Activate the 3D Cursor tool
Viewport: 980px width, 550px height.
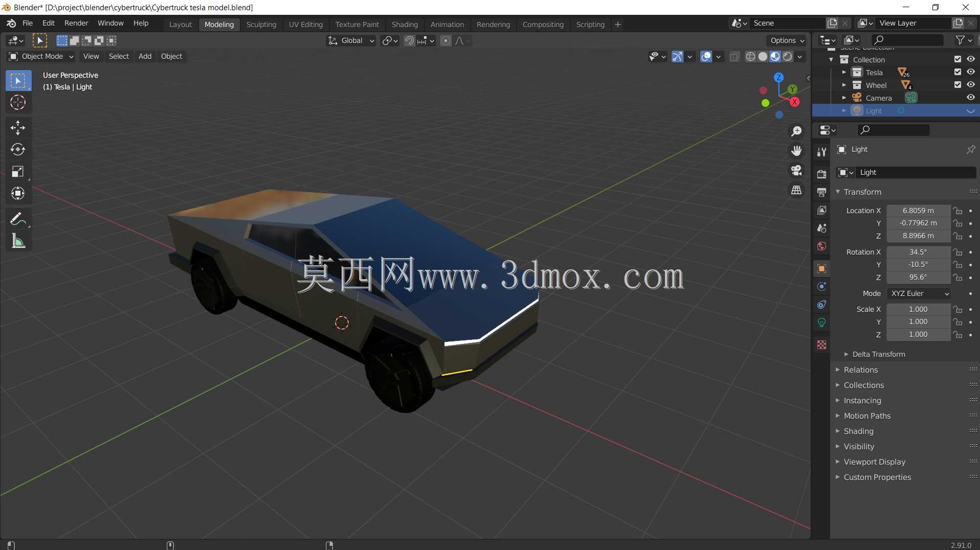(18, 103)
